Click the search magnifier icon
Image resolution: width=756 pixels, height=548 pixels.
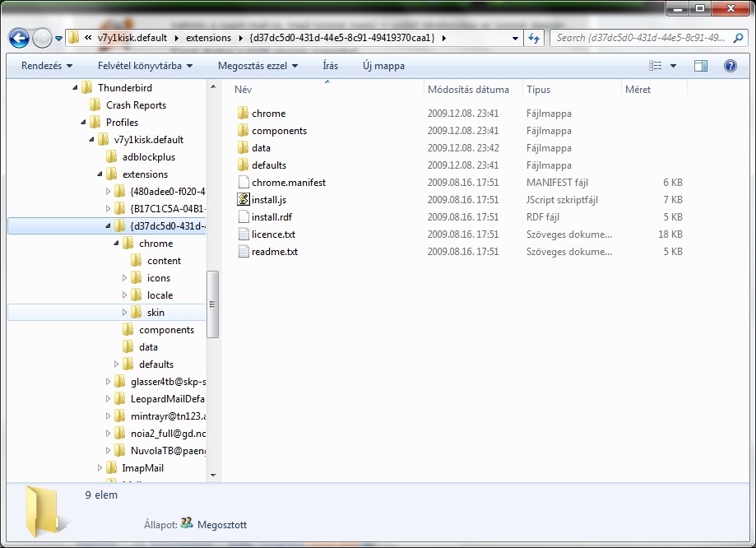[x=738, y=38]
